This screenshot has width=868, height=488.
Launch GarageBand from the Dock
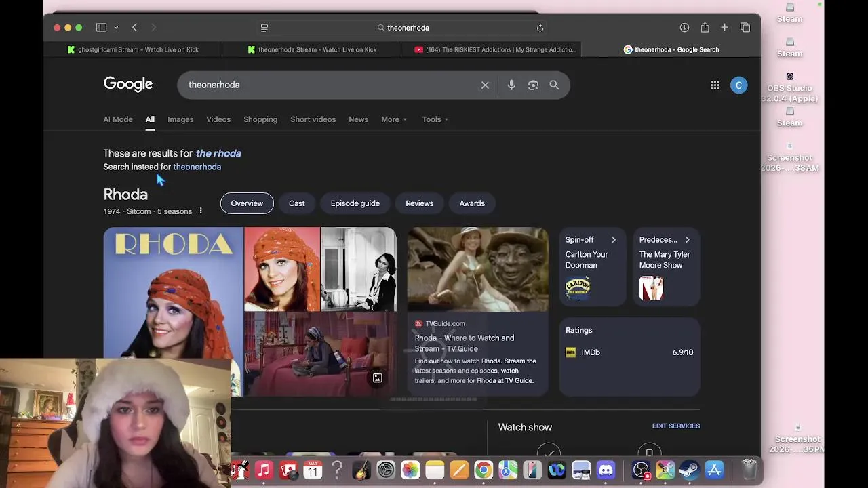point(361,470)
